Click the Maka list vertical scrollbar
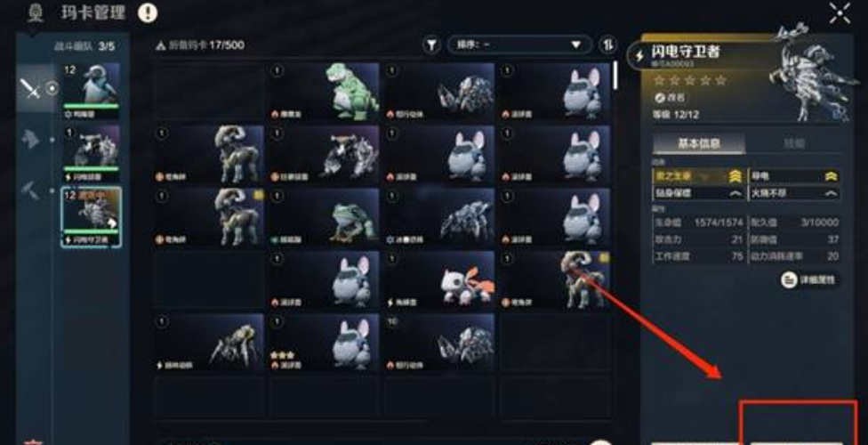 click(x=615, y=75)
